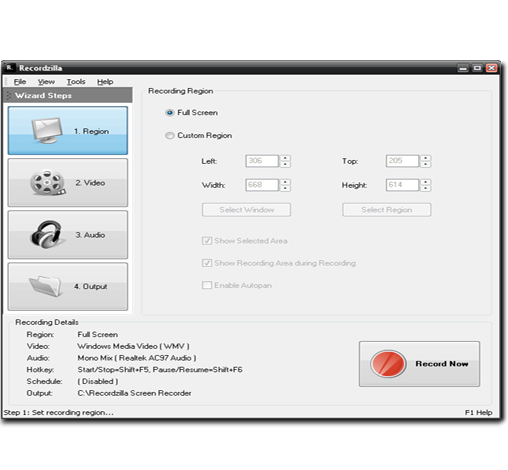Decrease the Width value with down arrow
508x470 pixels.
point(285,188)
